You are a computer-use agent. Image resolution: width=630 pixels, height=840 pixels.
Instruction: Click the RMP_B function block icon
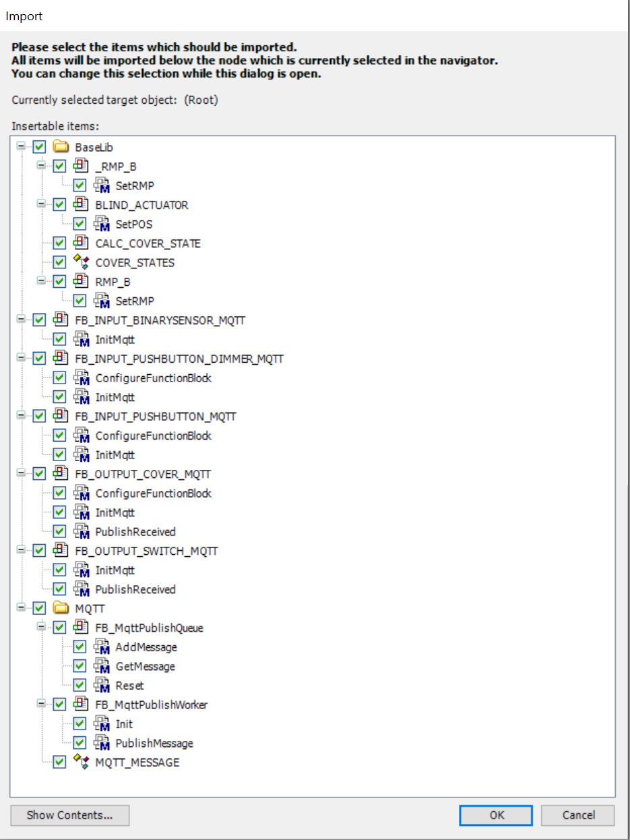(81, 282)
